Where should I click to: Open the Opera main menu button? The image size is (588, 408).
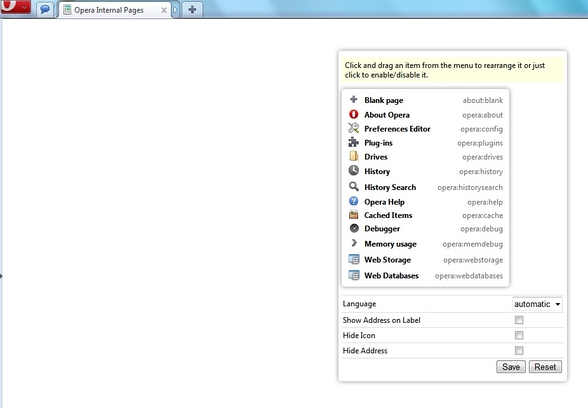click(15, 6)
